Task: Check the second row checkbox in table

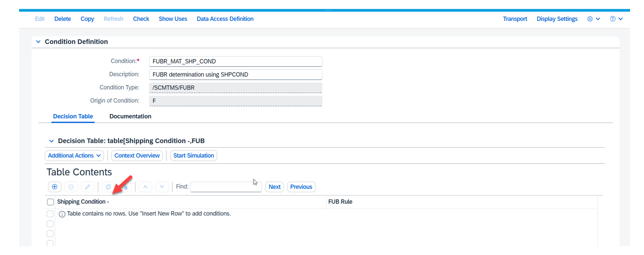Action: tap(50, 224)
